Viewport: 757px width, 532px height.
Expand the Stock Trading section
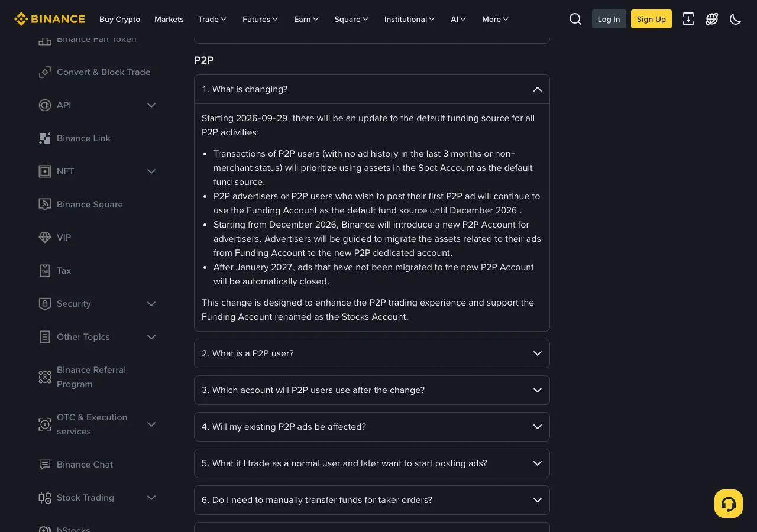[x=151, y=498]
